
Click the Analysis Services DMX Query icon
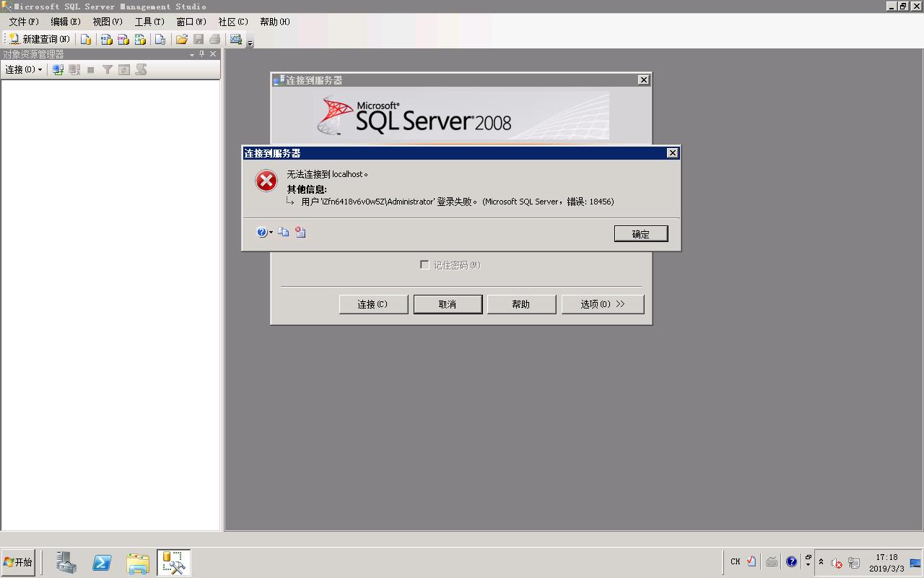[123, 39]
